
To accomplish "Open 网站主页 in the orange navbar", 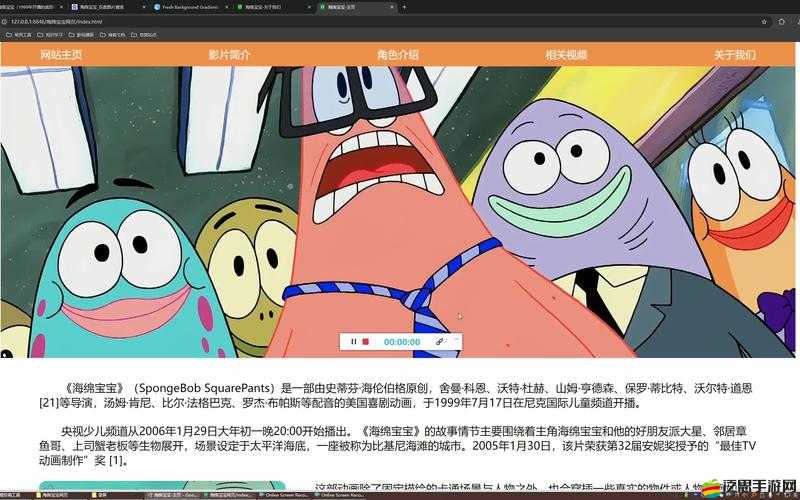I will coord(61,55).
